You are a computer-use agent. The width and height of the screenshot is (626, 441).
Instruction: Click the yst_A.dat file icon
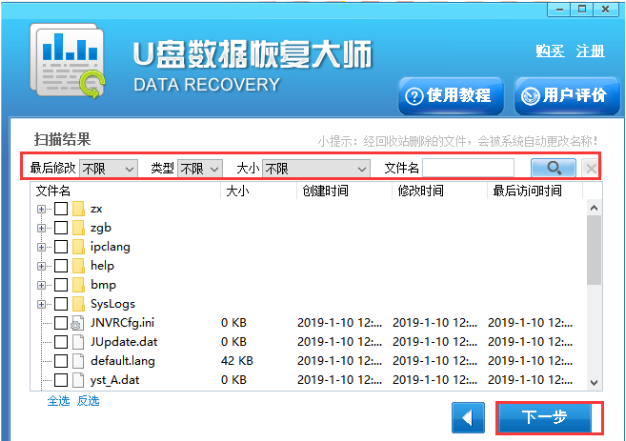[x=78, y=380]
